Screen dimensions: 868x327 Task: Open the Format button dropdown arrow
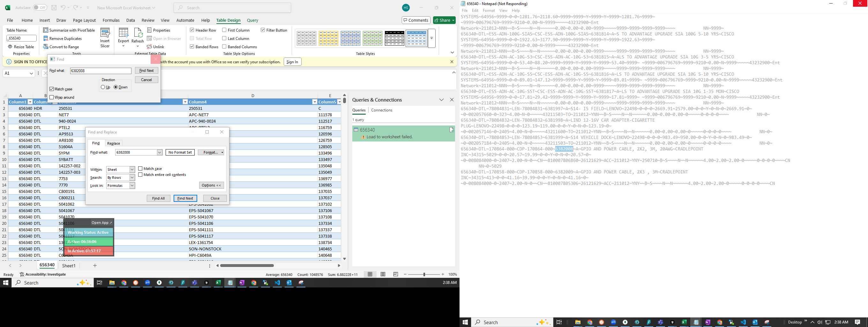click(x=222, y=152)
